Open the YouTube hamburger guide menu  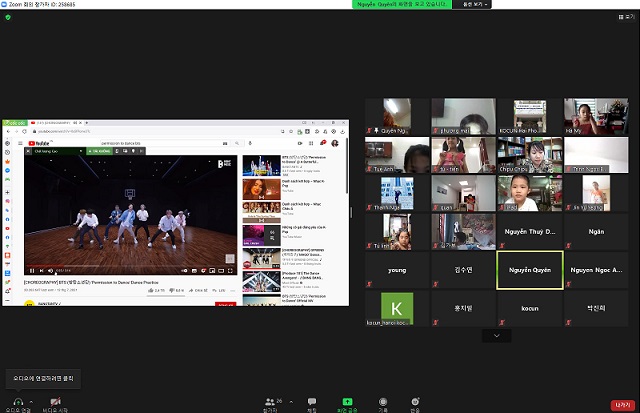(x=20, y=143)
